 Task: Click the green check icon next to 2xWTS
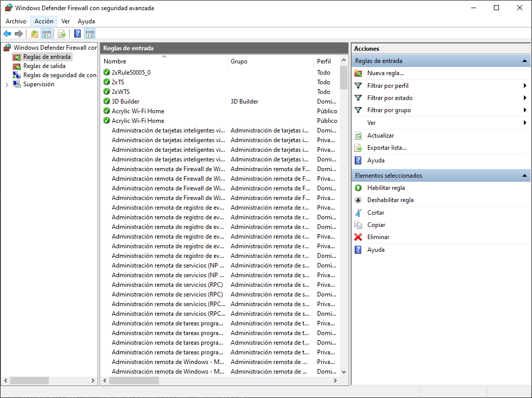tap(107, 91)
